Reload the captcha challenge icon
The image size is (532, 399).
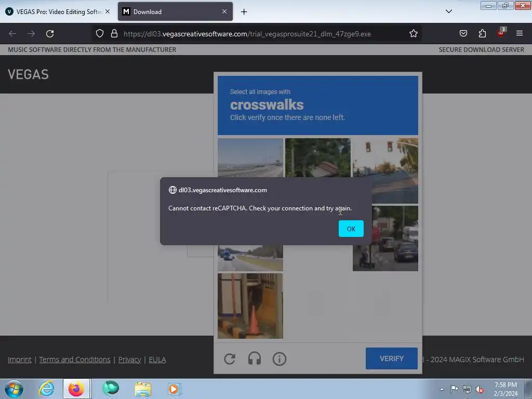(230, 358)
